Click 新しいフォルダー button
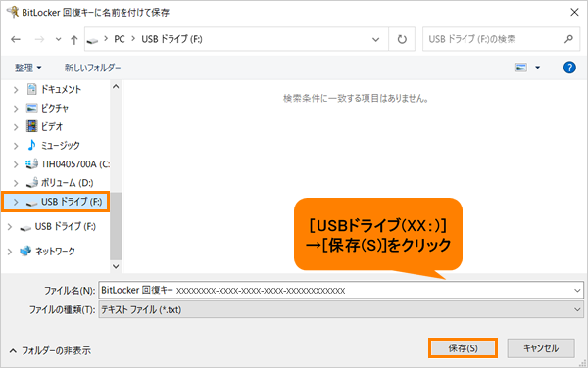588x368 pixels. pos(92,68)
